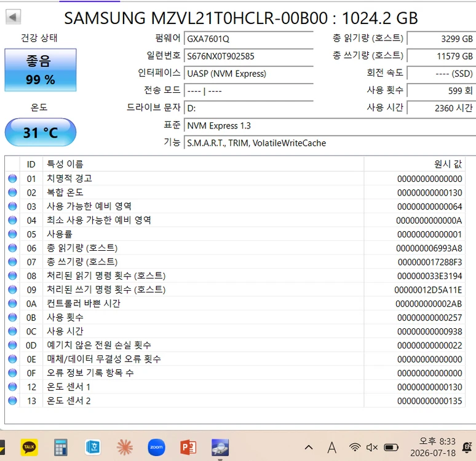476x461 pixels.
Task: Click status circle of row 01 치명적 경고
Action: (x=12, y=178)
